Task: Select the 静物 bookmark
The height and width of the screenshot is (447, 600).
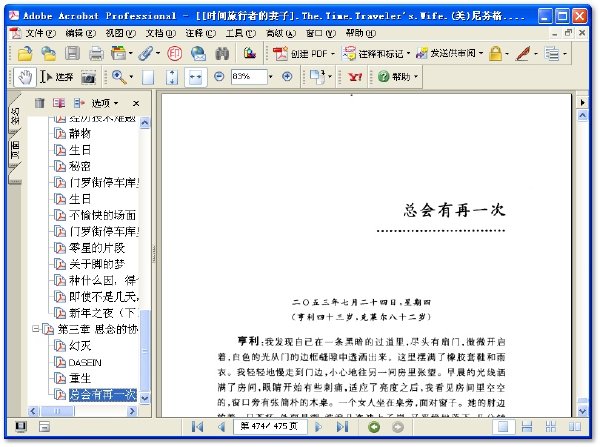Action: [x=80, y=133]
